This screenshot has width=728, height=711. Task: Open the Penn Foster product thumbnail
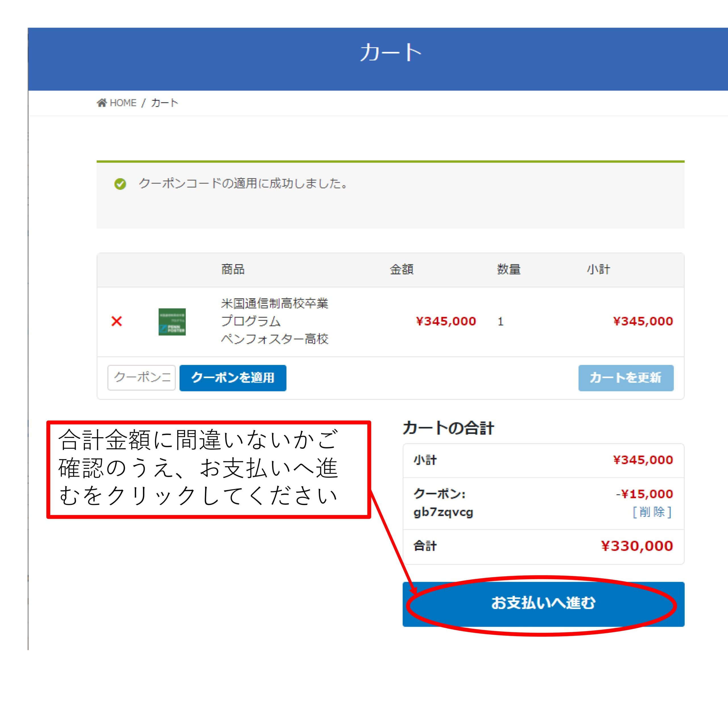(x=172, y=322)
